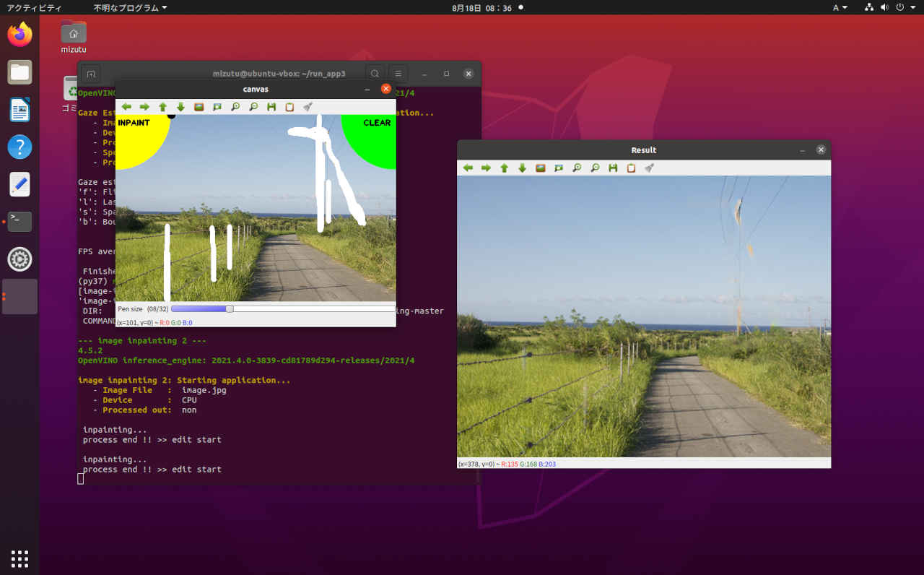Select the zoom-to-rectangle tool on the canvas toolbar
This screenshot has width=924, height=575.
(216, 106)
